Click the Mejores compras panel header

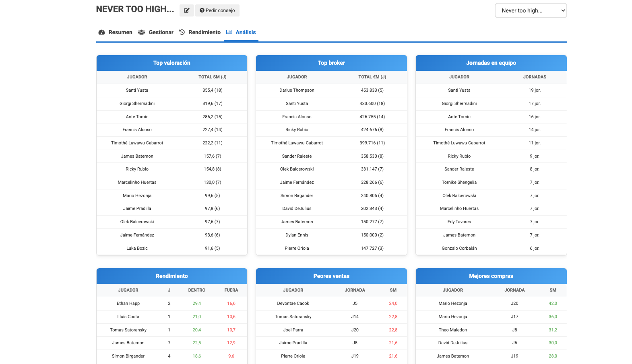[491, 276]
